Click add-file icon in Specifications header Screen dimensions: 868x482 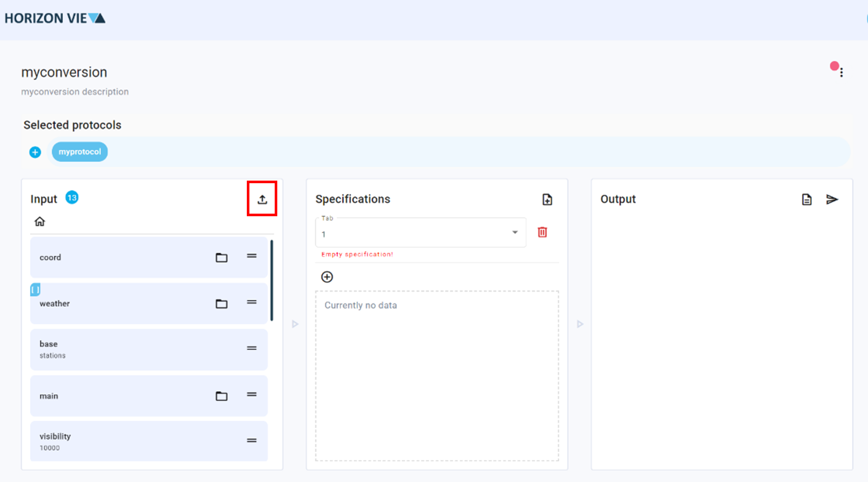coord(547,200)
